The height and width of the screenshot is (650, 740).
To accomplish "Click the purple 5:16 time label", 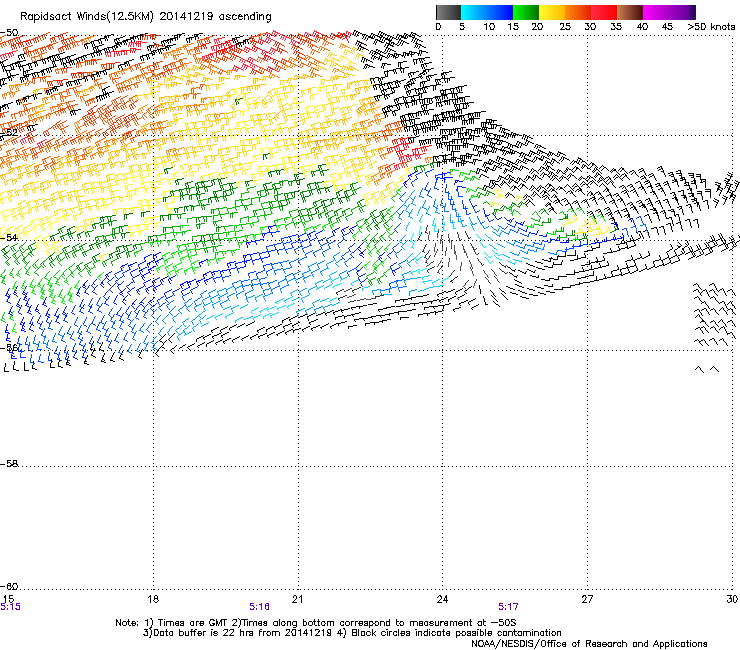I will 259,607.
